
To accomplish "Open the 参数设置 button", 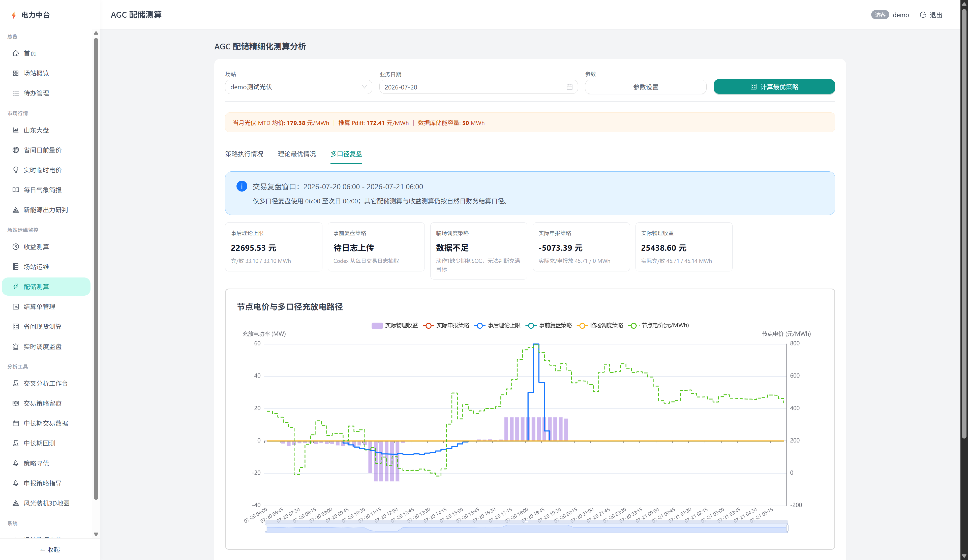I will 645,87.
